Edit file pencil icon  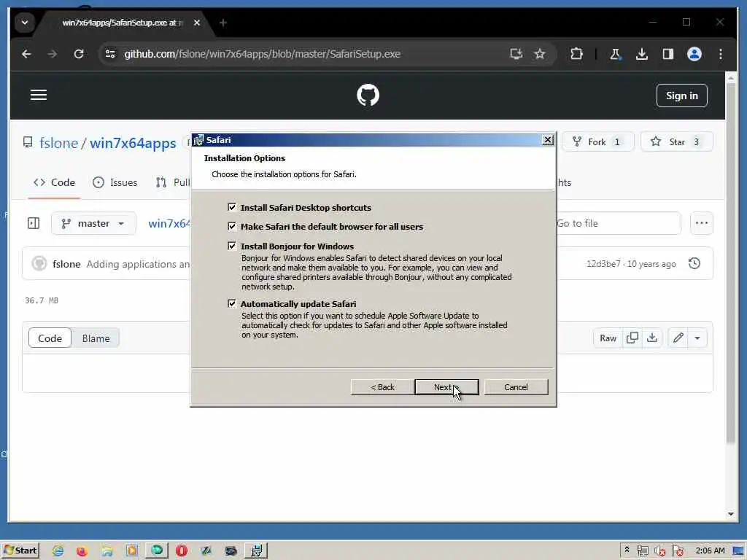(x=678, y=338)
